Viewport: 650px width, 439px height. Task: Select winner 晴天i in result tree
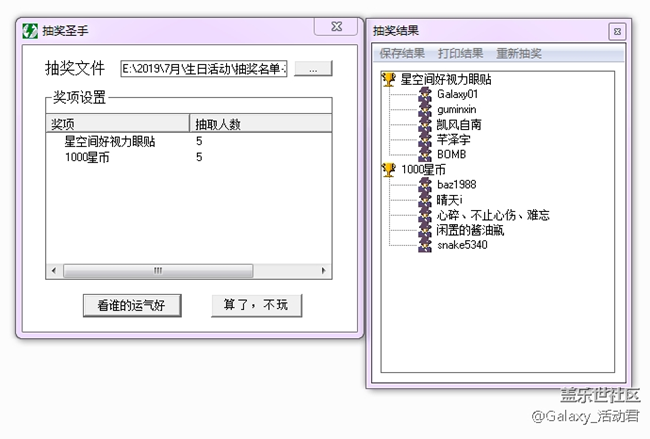[x=449, y=200]
